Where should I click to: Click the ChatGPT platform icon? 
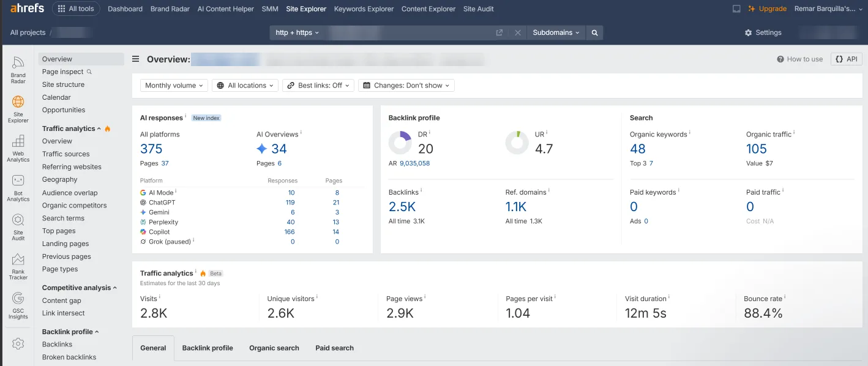point(143,202)
